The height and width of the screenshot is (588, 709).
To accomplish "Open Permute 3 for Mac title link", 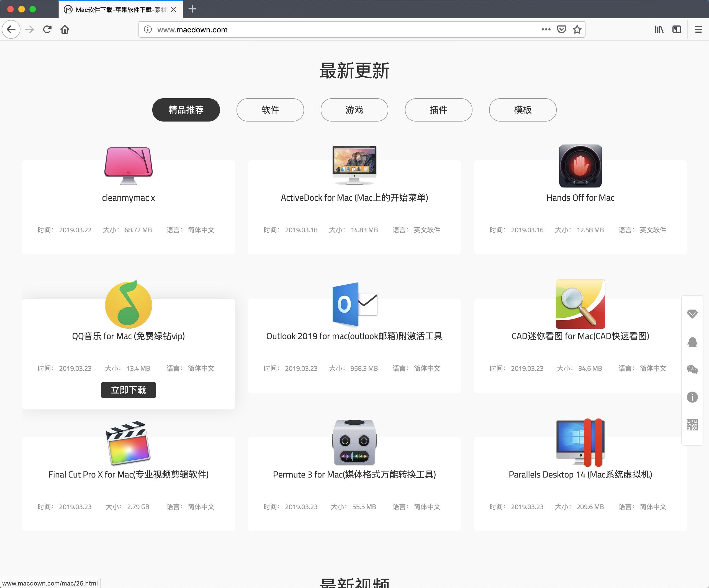I will pos(354,474).
